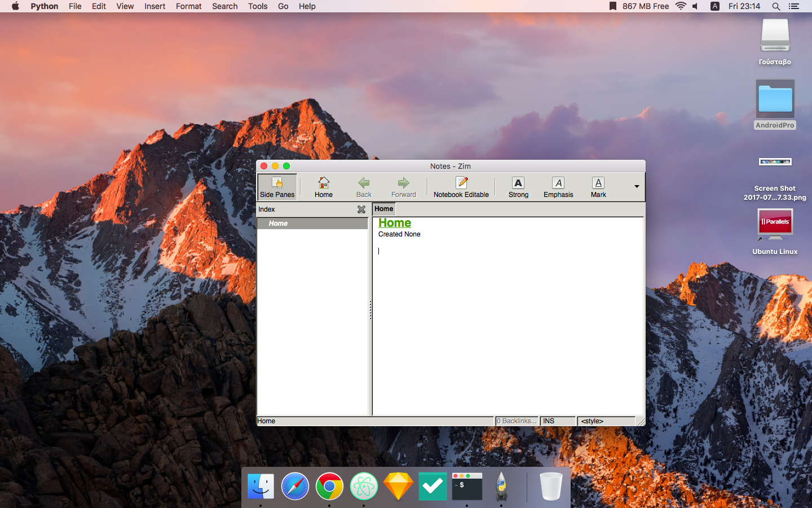The image size is (812, 508).
Task: Open the Wi-Fi status menu
Action: (x=681, y=6)
